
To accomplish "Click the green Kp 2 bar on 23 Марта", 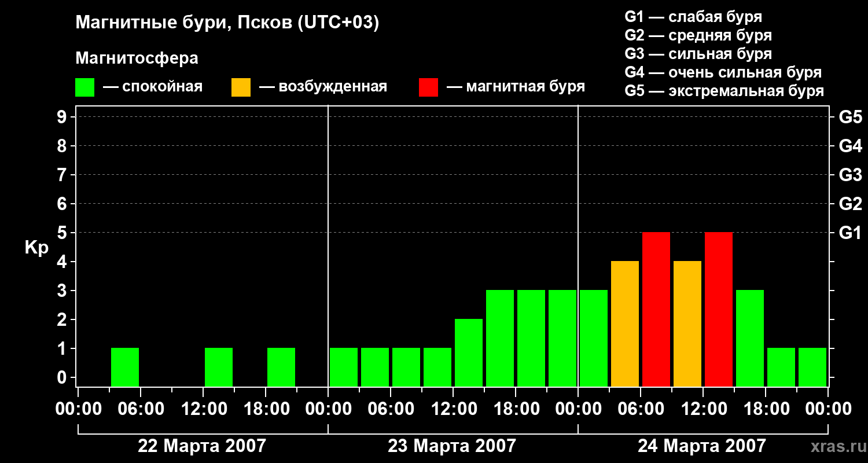I will pyautogui.click(x=469, y=352).
